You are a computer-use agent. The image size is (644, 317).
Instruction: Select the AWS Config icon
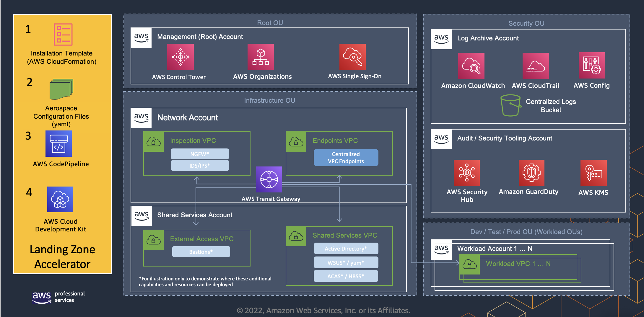592,66
